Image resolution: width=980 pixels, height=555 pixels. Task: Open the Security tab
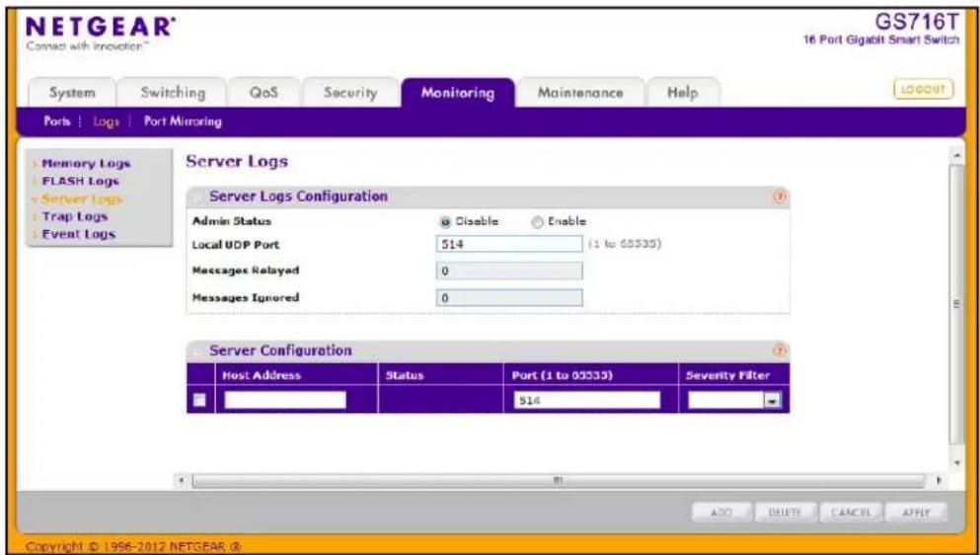click(x=350, y=93)
